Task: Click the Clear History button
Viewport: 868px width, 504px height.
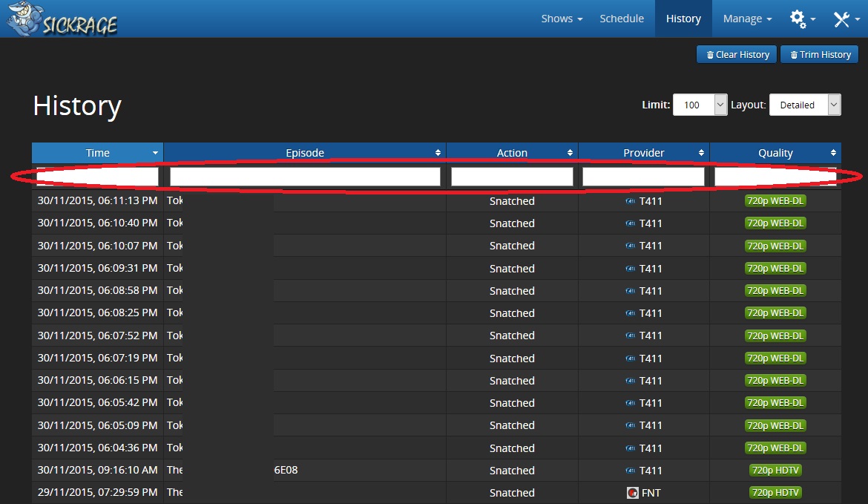Action: coord(737,54)
